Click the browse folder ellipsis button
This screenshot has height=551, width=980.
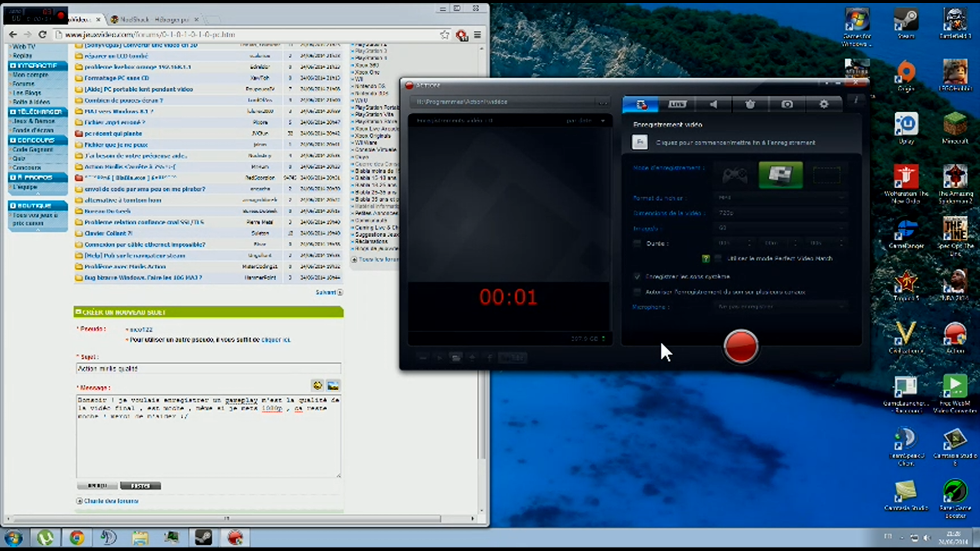[x=603, y=102]
